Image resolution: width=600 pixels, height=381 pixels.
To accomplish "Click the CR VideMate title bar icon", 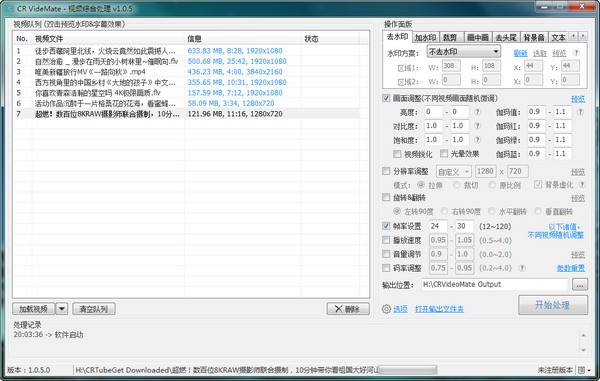I will tap(10, 8).
